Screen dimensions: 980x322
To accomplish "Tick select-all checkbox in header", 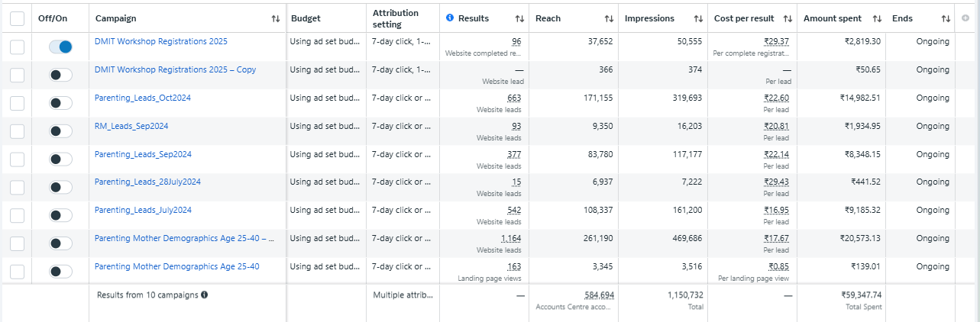I will [18, 18].
